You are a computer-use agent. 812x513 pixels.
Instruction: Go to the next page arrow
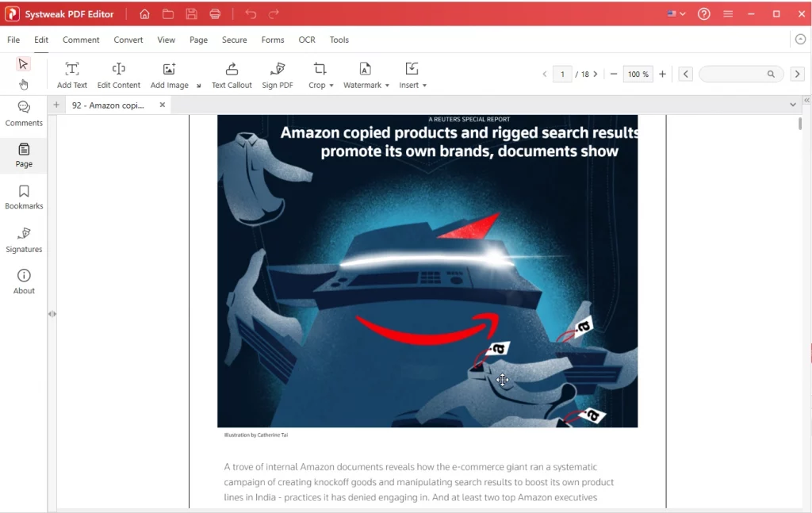(x=596, y=74)
